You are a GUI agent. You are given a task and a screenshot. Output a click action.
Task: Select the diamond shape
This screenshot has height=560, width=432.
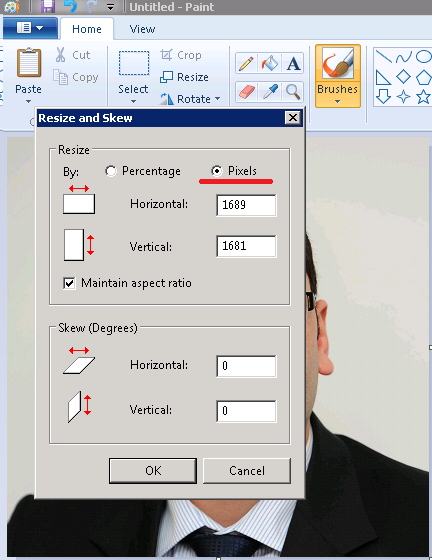tap(403, 76)
